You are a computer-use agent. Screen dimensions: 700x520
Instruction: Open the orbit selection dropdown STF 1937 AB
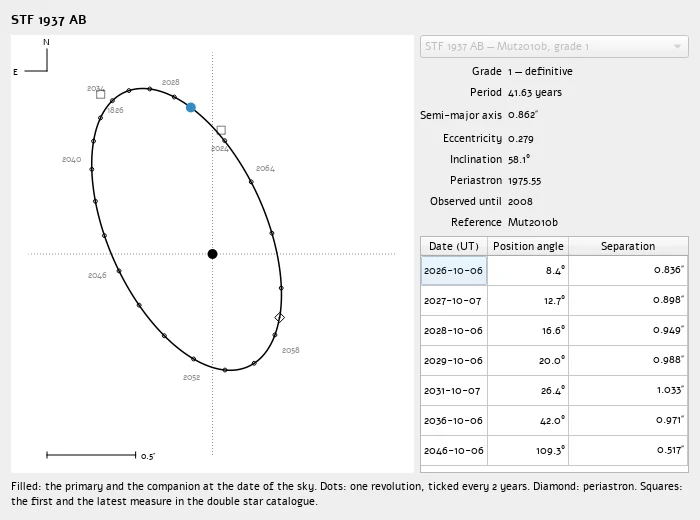[x=554, y=46]
